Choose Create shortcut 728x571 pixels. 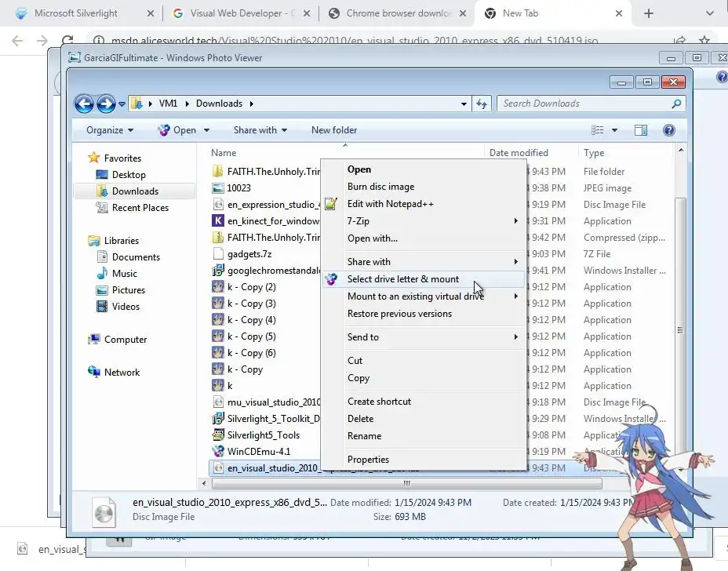click(x=424, y=402)
